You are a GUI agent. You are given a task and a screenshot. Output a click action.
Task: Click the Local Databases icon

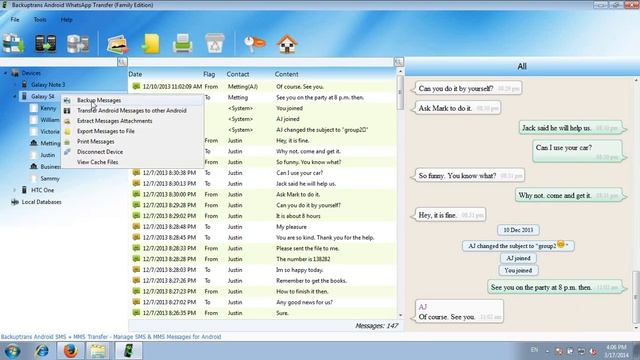pyautogui.click(x=15, y=202)
